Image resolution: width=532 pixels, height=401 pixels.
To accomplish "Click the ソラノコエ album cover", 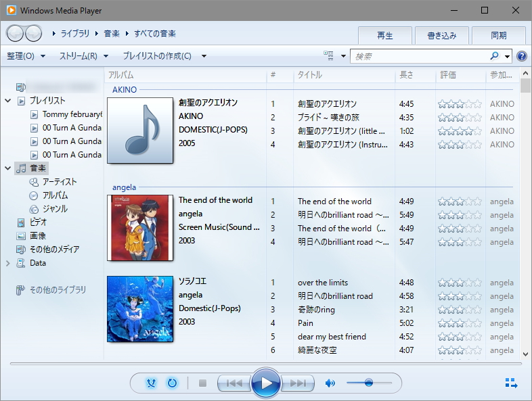I will coord(140,309).
